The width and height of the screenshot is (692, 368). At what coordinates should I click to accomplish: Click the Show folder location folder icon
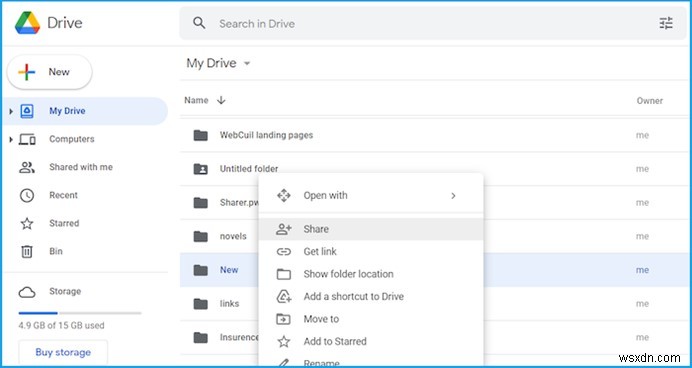tap(283, 274)
